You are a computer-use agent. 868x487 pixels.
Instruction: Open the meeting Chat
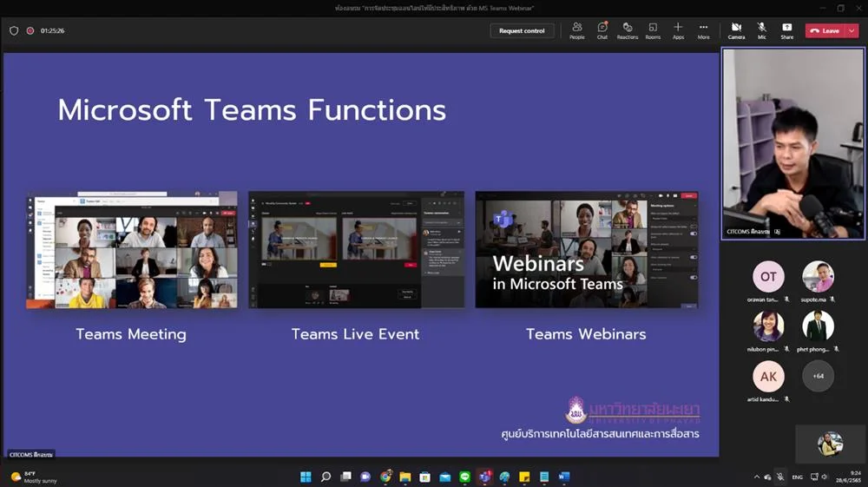[602, 30]
